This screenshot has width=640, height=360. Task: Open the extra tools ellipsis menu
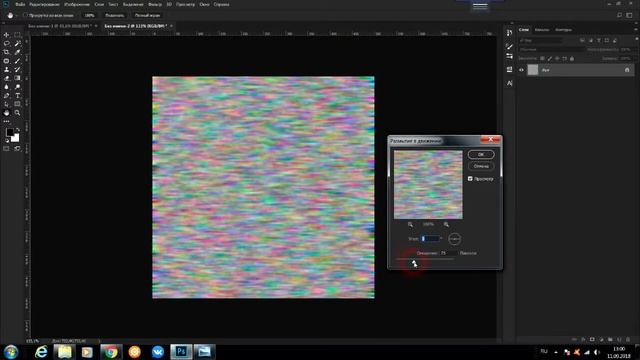click(7, 121)
